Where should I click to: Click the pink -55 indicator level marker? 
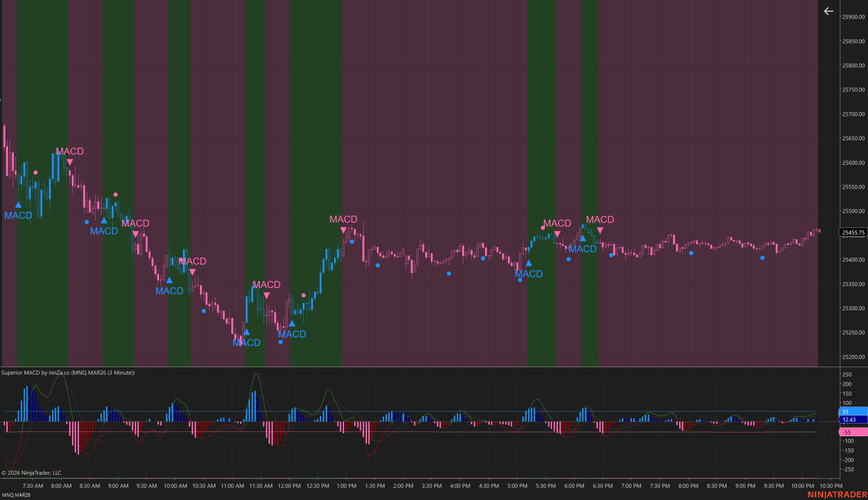pyautogui.click(x=853, y=432)
